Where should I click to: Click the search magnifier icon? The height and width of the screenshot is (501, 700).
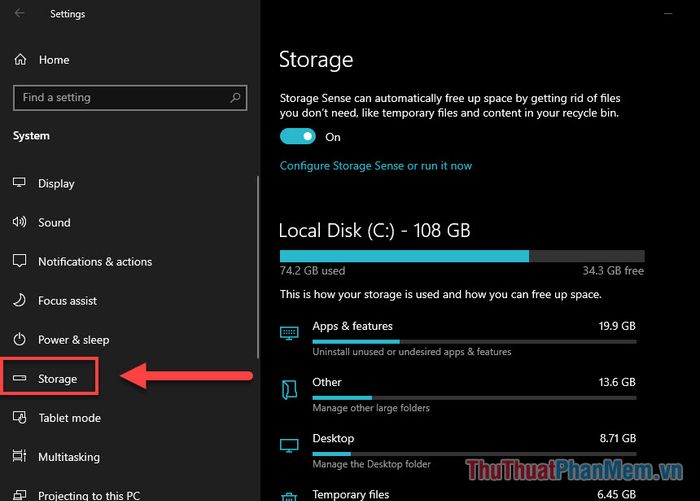(235, 97)
